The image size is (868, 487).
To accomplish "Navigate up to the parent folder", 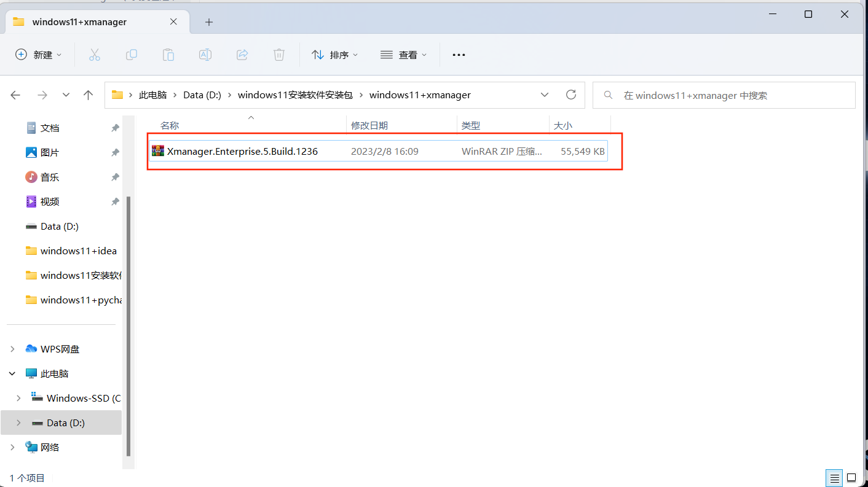I will click(x=88, y=95).
